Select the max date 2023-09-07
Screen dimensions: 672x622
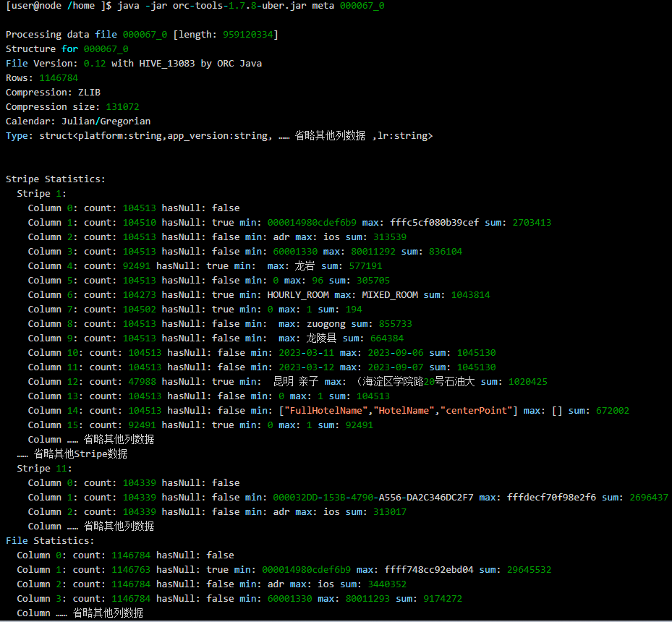[x=396, y=367]
